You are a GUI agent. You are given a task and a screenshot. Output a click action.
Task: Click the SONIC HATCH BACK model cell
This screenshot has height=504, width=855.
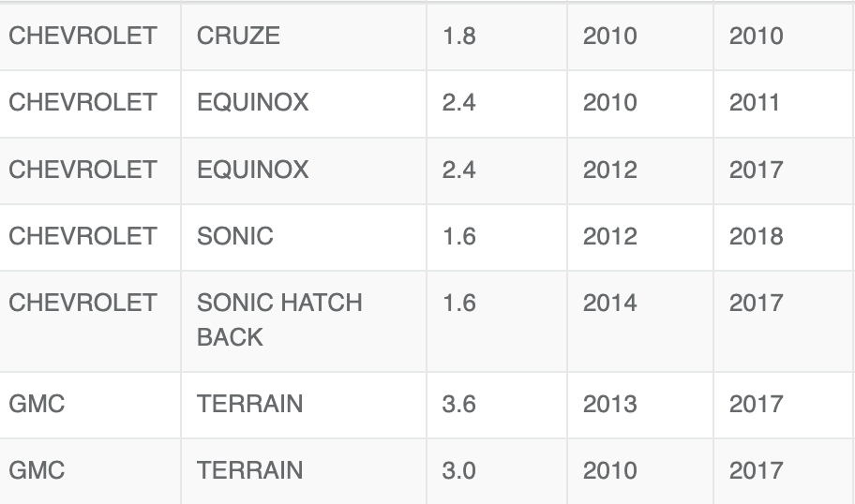tap(303, 321)
